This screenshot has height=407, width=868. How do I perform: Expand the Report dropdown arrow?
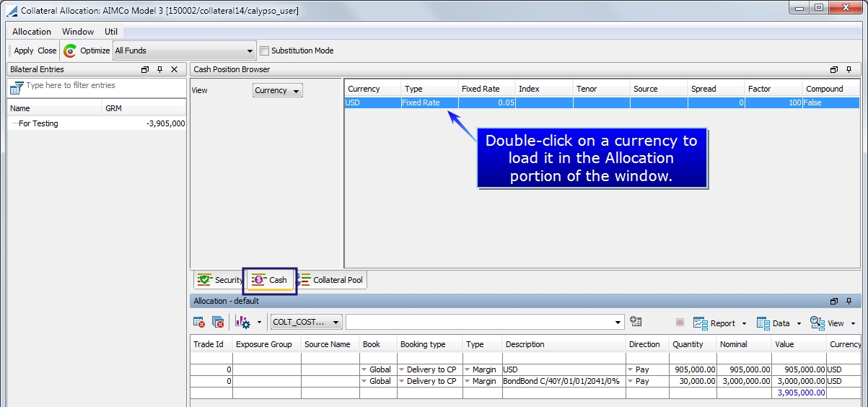(744, 324)
